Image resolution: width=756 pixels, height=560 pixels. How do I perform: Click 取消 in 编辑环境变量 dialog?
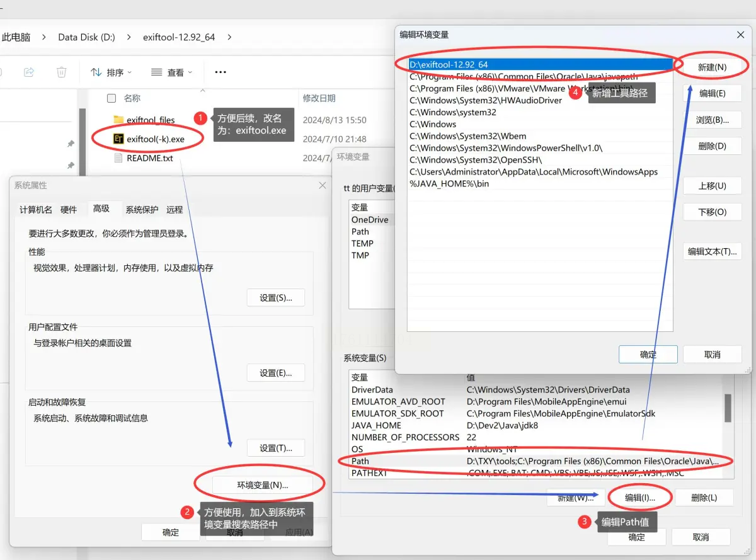pos(712,355)
